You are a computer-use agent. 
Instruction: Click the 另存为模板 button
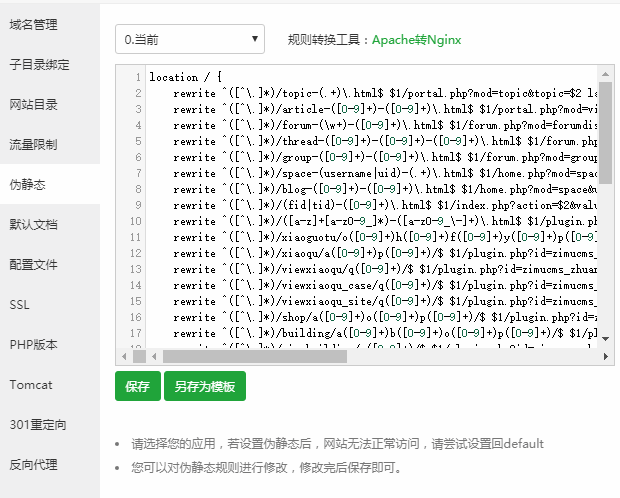pyautogui.click(x=205, y=386)
